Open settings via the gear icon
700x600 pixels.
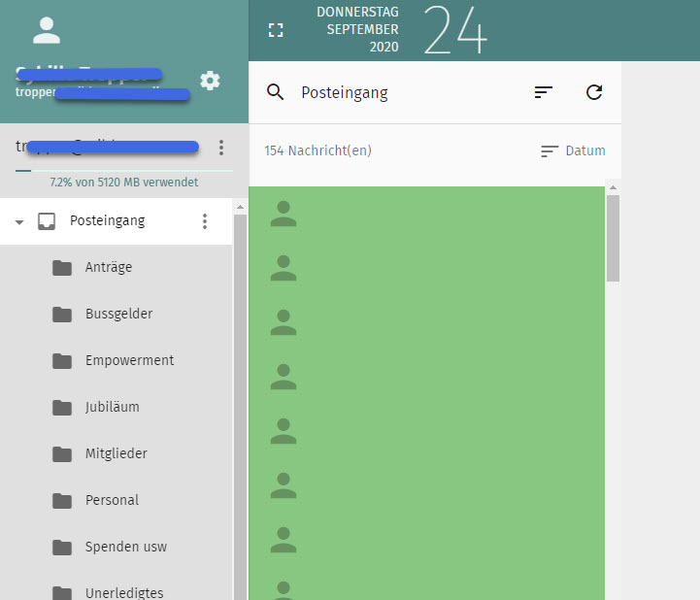click(210, 81)
